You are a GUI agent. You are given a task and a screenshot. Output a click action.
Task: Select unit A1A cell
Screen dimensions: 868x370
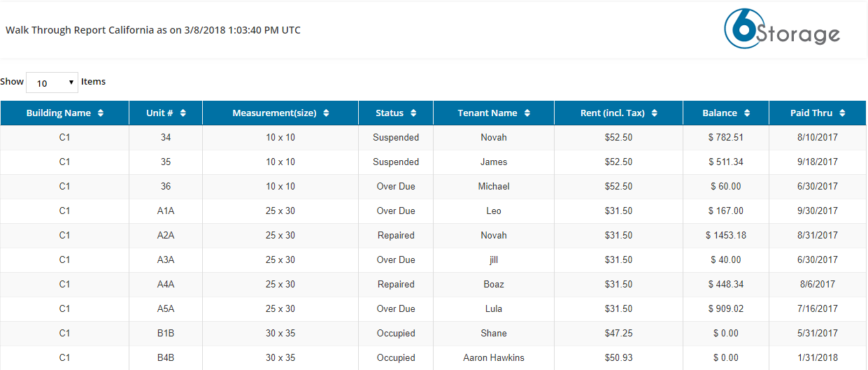pos(166,211)
